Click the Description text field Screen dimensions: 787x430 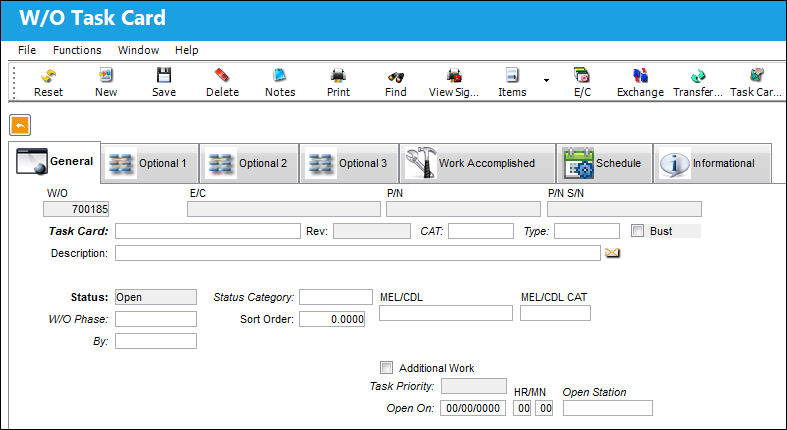(x=358, y=253)
